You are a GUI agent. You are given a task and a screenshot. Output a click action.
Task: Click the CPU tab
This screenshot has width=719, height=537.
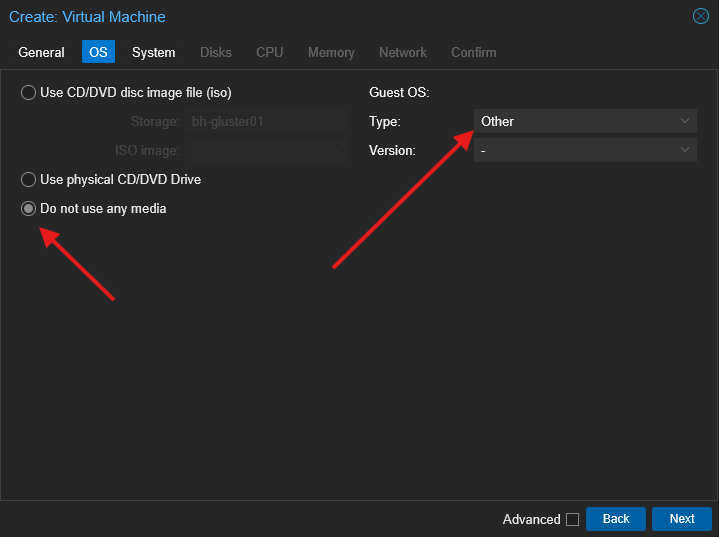click(269, 52)
